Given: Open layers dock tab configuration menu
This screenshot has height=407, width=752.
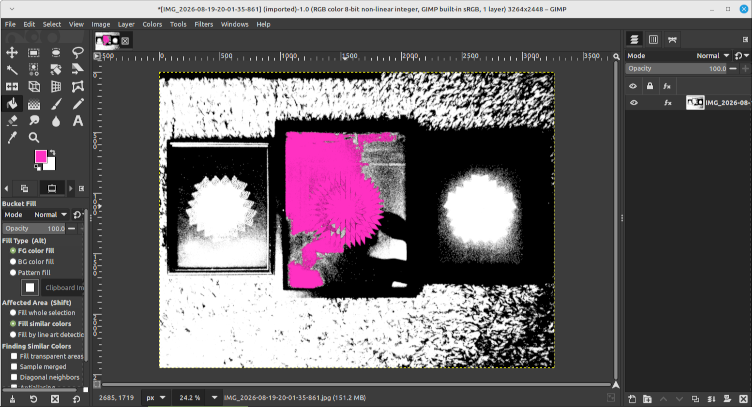Looking at the screenshot, I should [x=745, y=40].
